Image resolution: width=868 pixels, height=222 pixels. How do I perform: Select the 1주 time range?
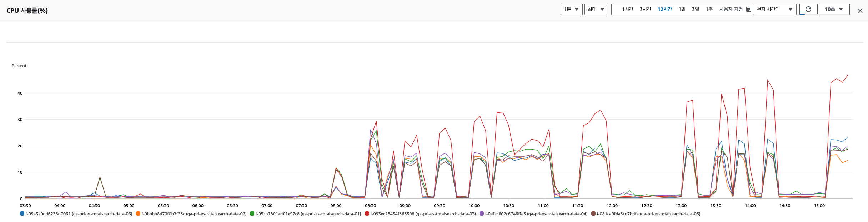709,9
